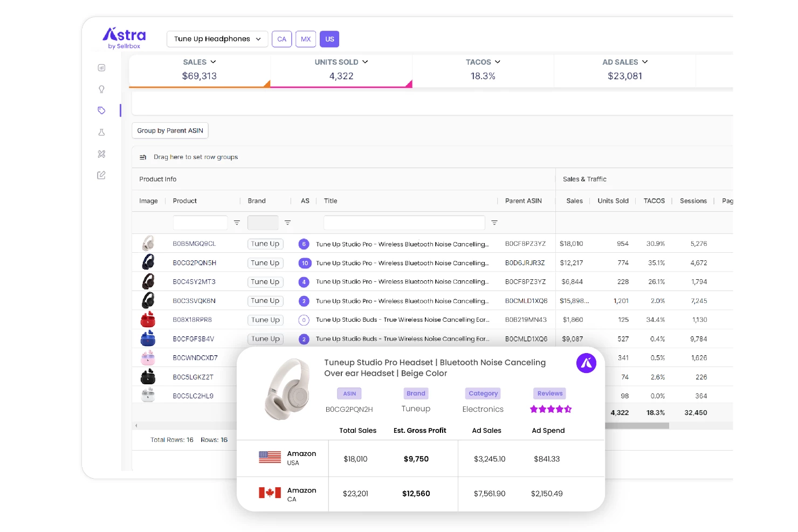Open the flask experiments icon in sidebar
798x532 pixels.
click(101, 132)
